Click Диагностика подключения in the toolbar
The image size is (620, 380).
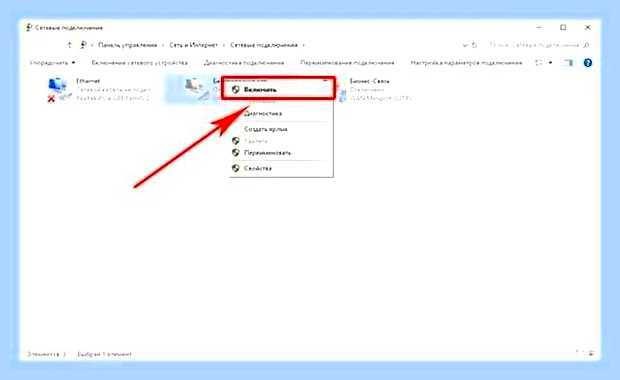[x=244, y=62]
